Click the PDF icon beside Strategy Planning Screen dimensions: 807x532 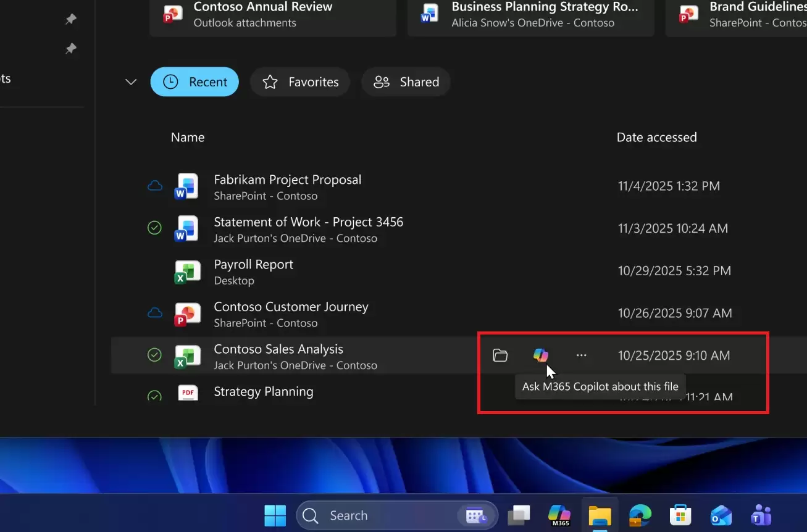(x=187, y=393)
